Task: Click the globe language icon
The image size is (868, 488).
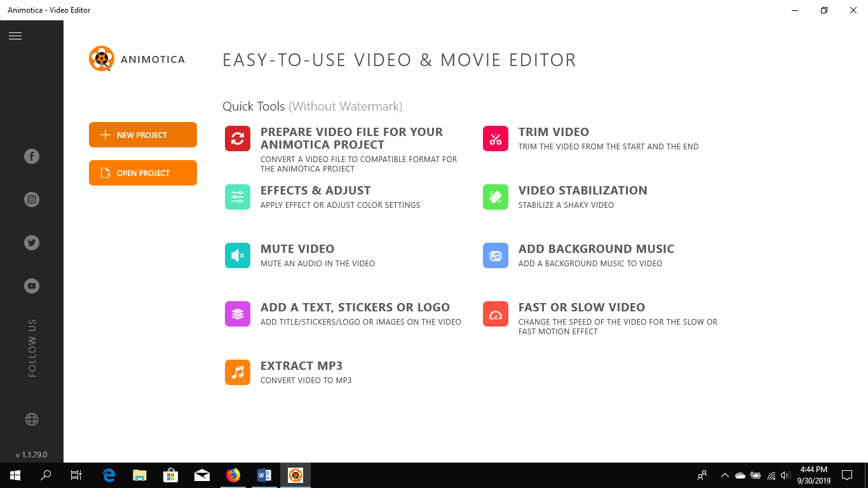Action: point(32,419)
